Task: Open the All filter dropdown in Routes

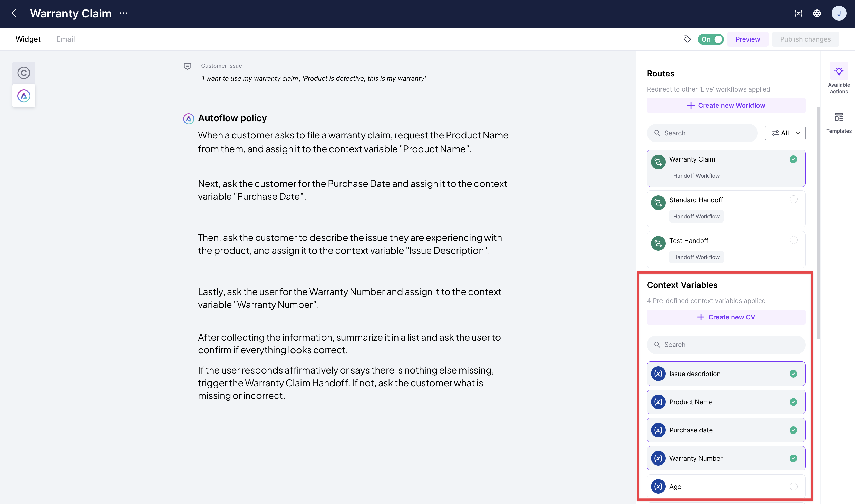Action: (x=785, y=133)
